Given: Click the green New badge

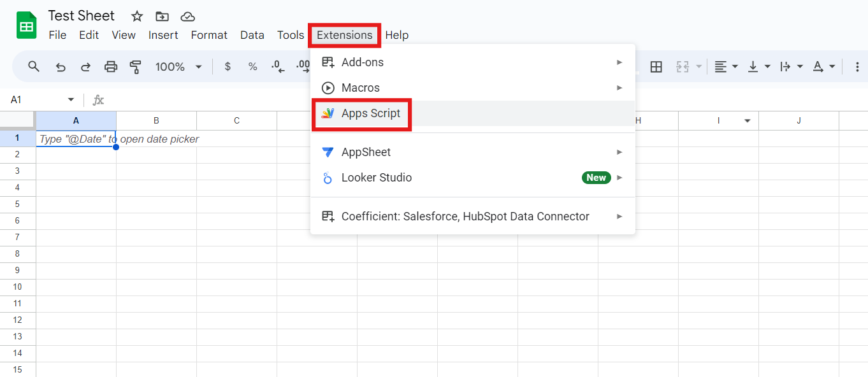Looking at the screenshot, I should click(596, 178).
